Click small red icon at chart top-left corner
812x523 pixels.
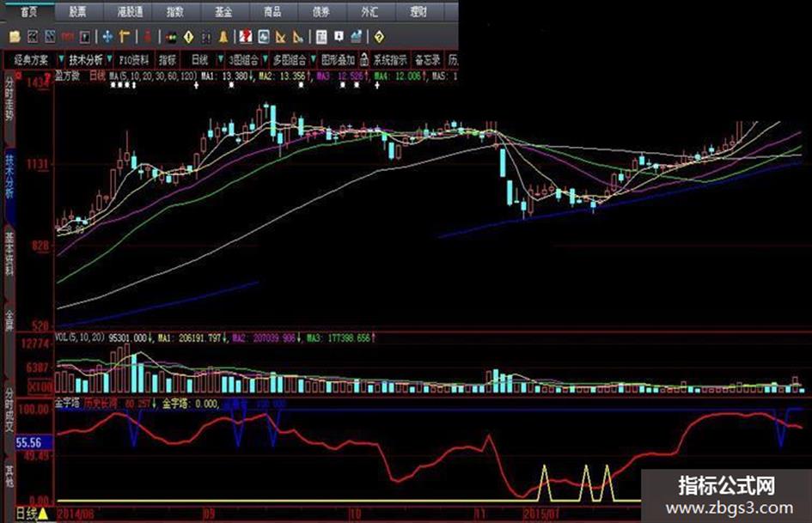coord(19,76)
